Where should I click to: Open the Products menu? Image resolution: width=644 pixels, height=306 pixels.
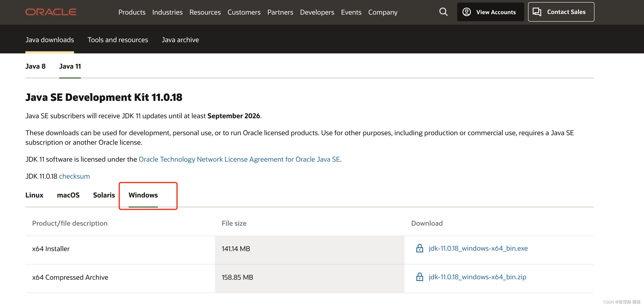(x=131, y=11)
